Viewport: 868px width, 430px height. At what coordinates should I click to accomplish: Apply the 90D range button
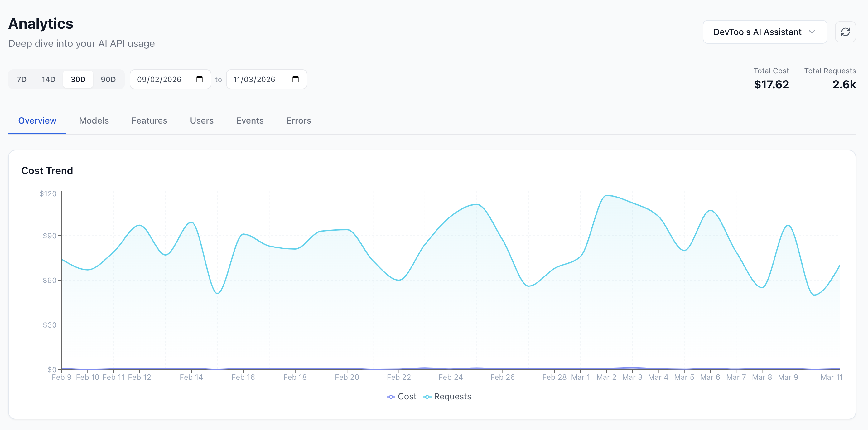(108, 79)
